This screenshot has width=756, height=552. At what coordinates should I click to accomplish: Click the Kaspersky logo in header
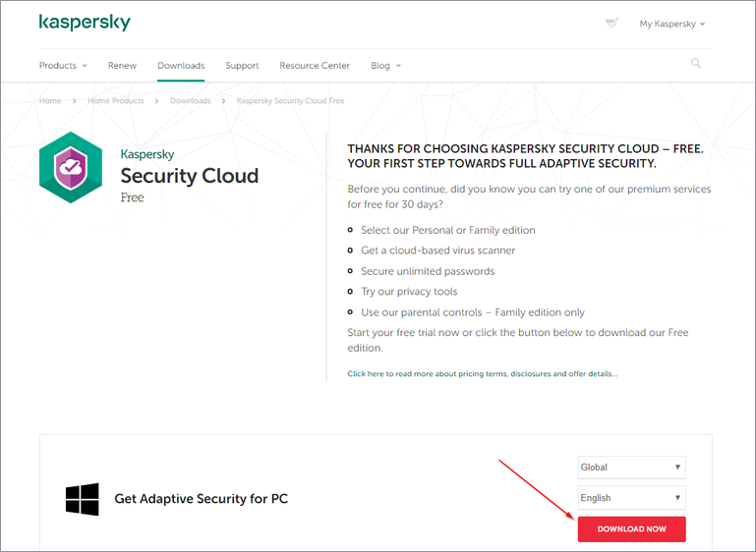coord(85,22)
